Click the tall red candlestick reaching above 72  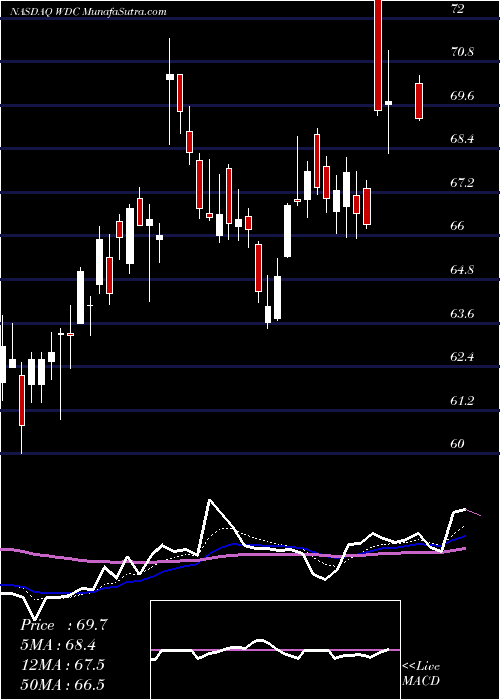pyautogui.click(x=378, y=56)
